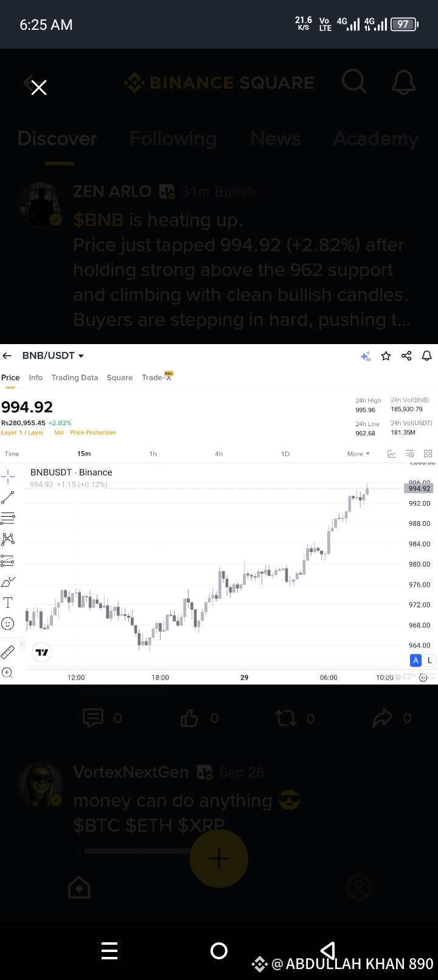Select the 4h timeframe

(218, 454)
